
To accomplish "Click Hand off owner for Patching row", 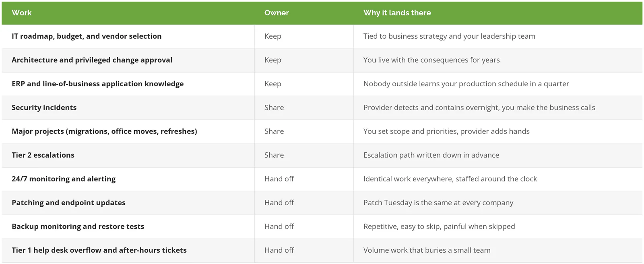I will coord(279,203).
